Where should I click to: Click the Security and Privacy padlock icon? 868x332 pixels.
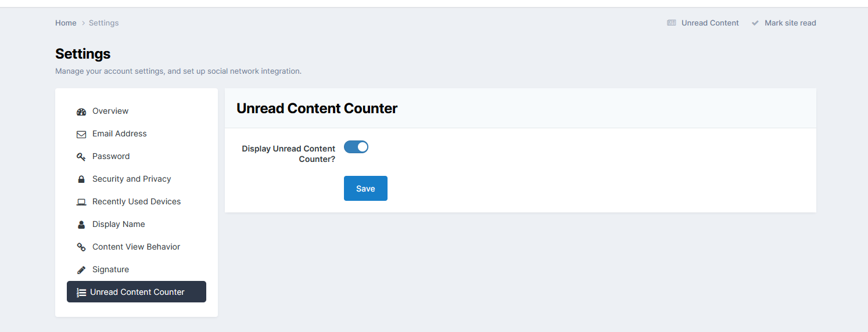point(81,179)
